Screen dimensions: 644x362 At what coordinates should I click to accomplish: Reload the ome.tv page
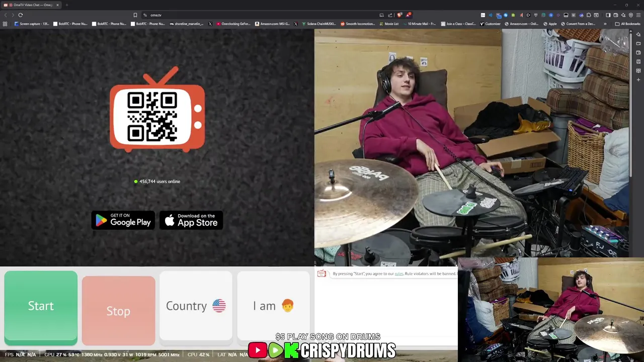click(21, 15)
